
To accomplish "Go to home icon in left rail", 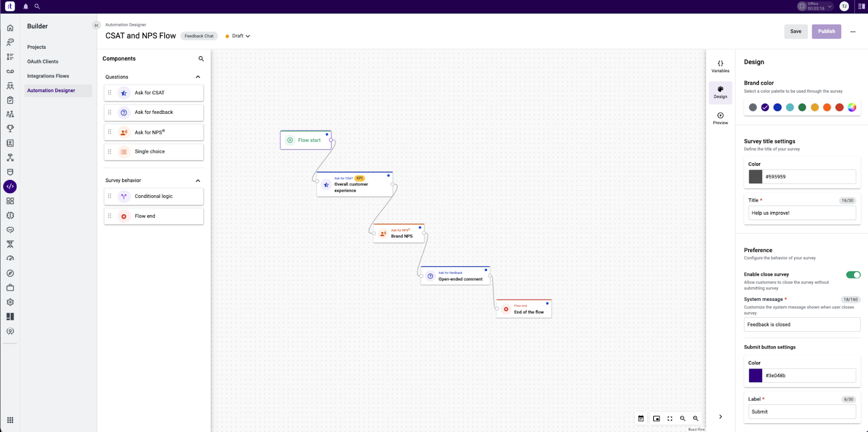I will (10, 28).
